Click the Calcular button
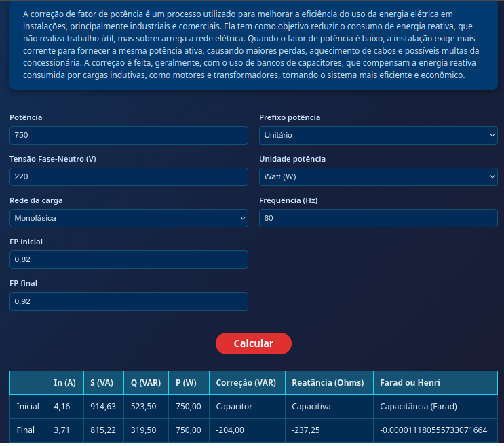504x446 pixels. click(253, 343)
